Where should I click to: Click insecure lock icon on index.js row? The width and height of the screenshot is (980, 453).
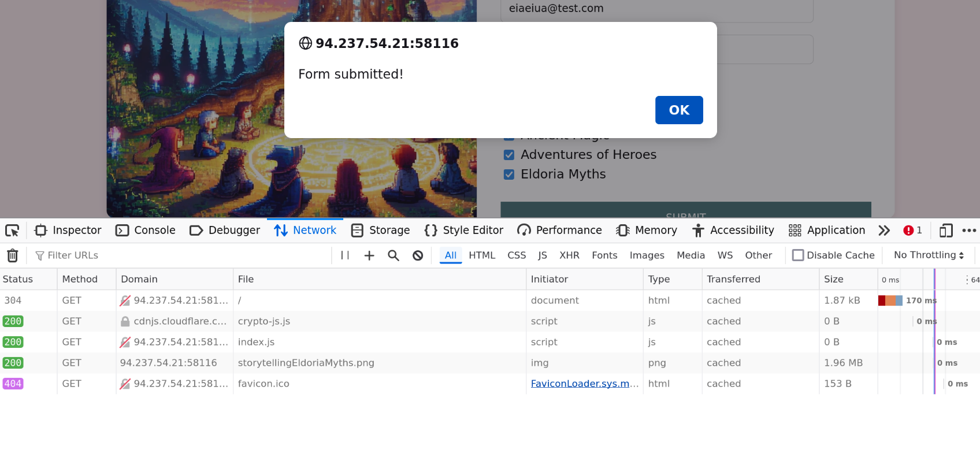pos(125,342)
